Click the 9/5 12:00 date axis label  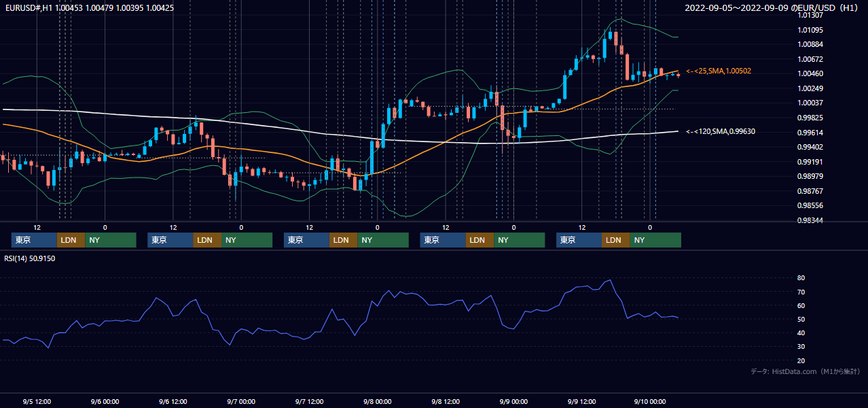(x=37, y=401)
